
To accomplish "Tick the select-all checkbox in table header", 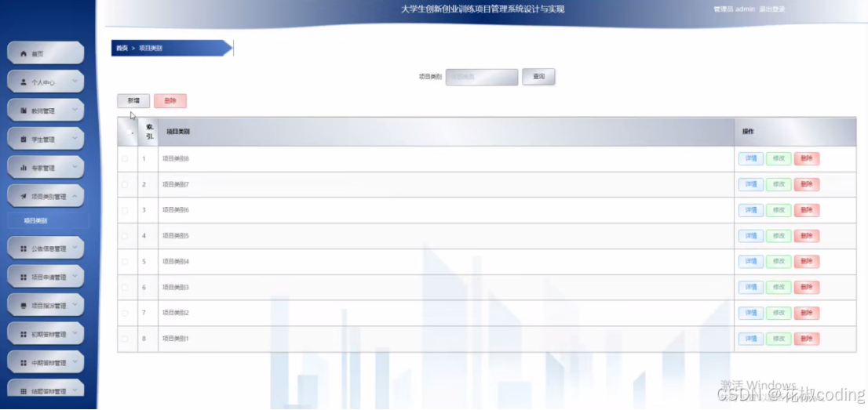I will pos(129,132).
